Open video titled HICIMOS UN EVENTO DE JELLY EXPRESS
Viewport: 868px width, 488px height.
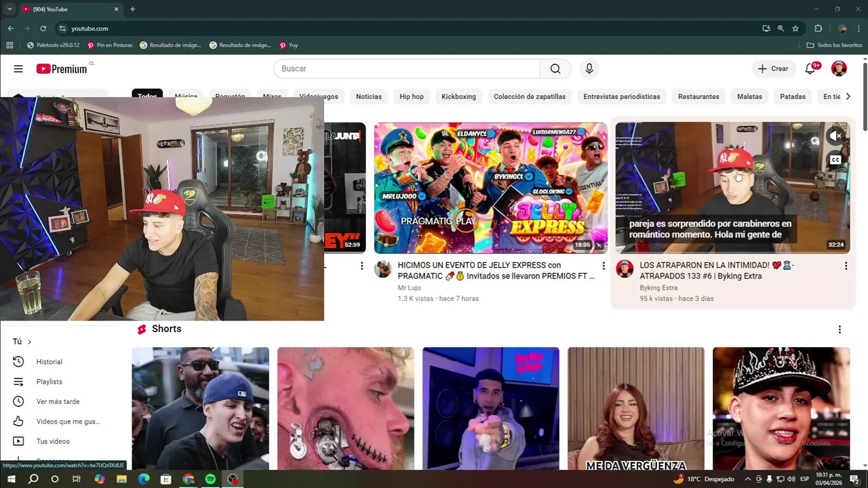click(x=496, y=270)
